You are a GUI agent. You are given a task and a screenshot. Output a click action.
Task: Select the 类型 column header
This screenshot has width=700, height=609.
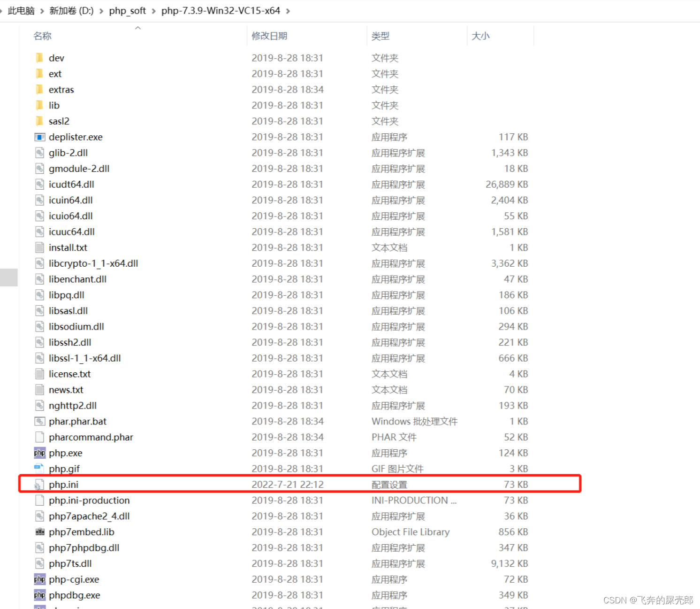pos(380,35)
